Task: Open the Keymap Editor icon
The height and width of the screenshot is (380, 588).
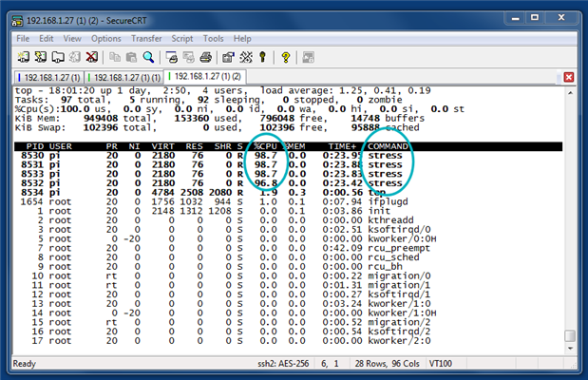Action: point(246,57)
